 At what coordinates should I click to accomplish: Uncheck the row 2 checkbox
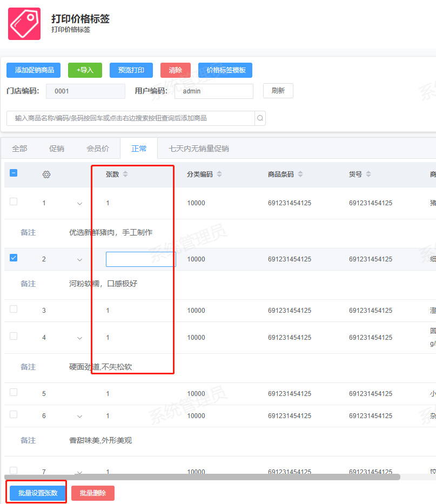[x=14, y=258]
